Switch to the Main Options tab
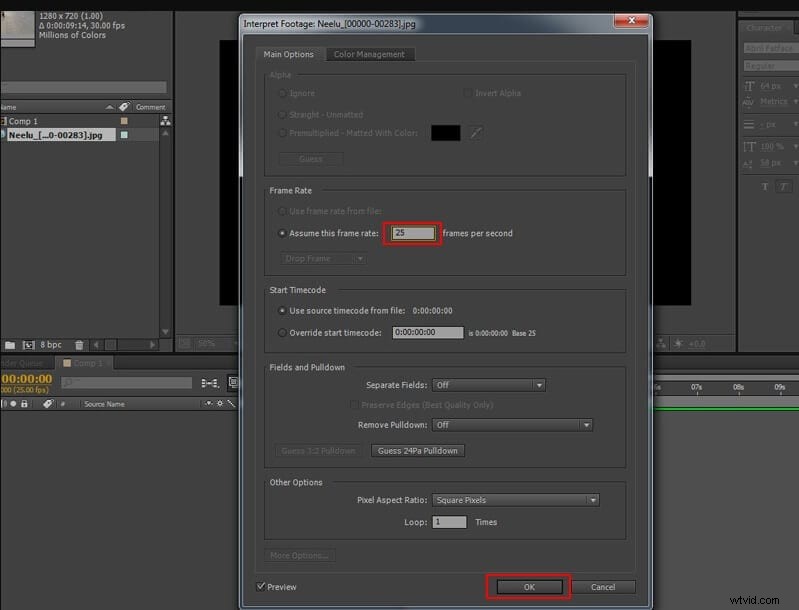The height and width of the screenshot is (610, 799). (288, 54)
